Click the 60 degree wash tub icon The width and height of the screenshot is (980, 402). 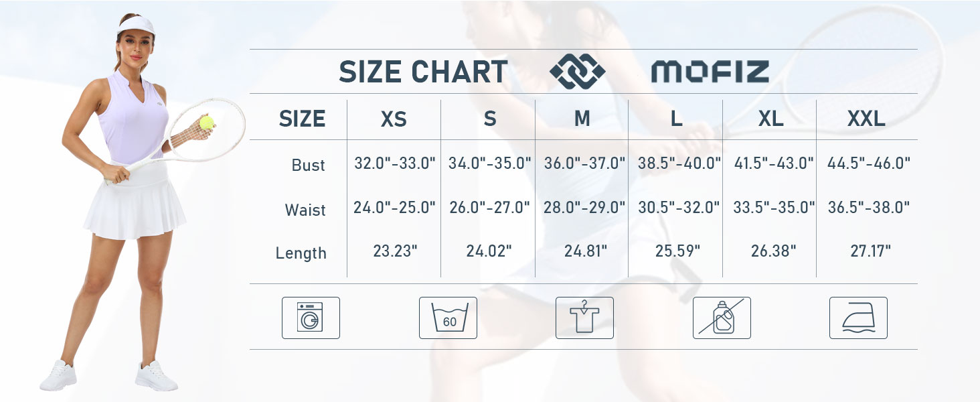[x=448, y=318]
